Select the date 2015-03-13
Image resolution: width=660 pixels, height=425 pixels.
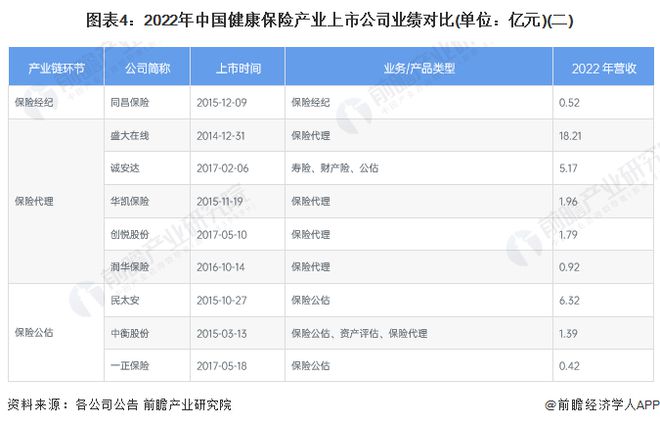pyautogui.click(x=221, y=333)
